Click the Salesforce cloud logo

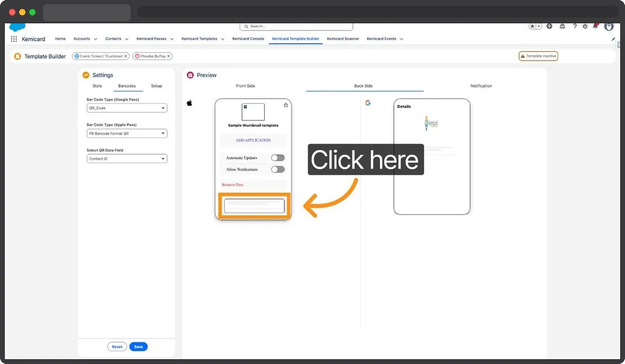[x=17, y=26]
